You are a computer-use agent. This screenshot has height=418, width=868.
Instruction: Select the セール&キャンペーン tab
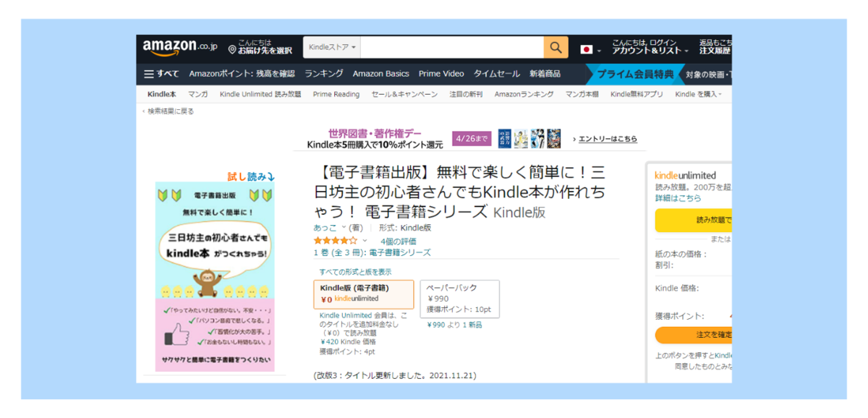pyautogui.click(x=404, y=94)
